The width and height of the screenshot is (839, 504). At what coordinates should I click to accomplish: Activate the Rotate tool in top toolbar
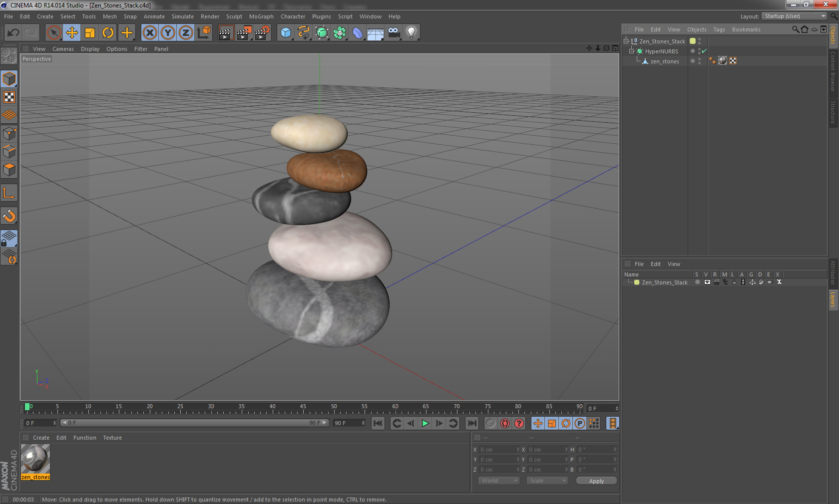point(108,33)
